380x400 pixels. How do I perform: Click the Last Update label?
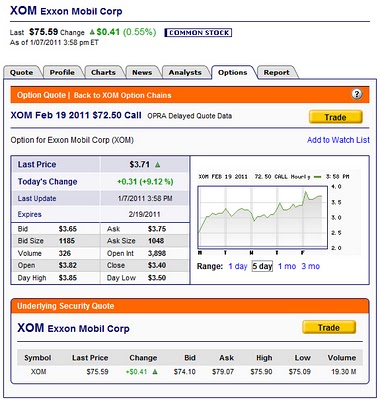point(37,199)
